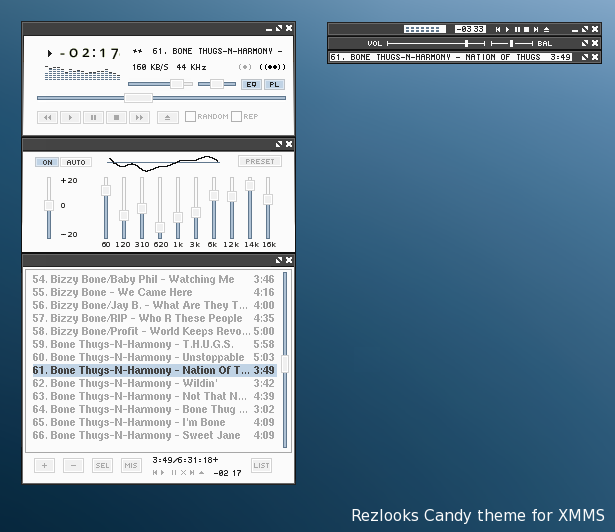The image size is (615, 532).
Task: Select track 60 Unstoppable
Action: tap(154, 357)
